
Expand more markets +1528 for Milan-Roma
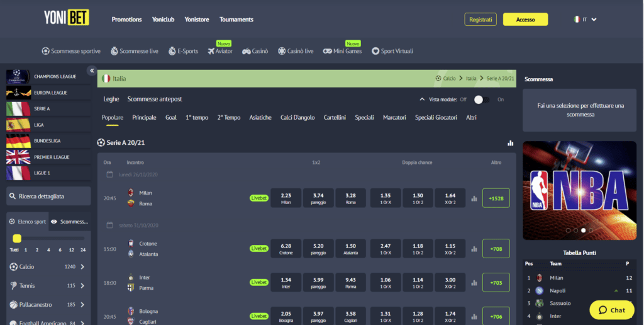click(x=496, y=198)
